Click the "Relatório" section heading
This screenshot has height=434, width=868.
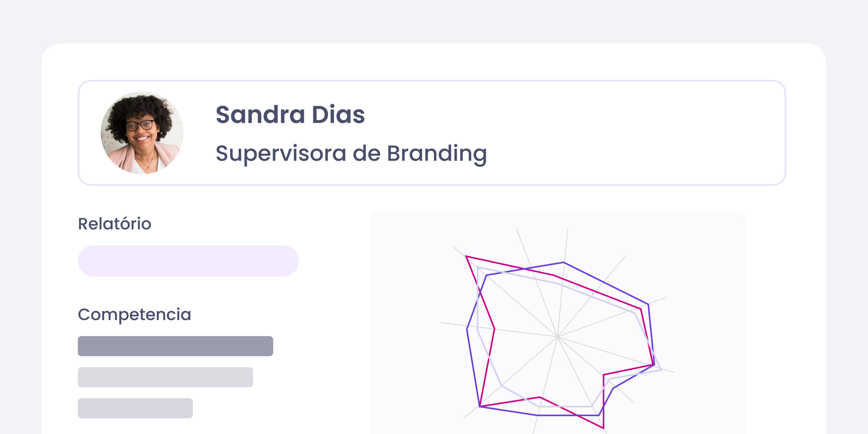click(x=114, y=224)
